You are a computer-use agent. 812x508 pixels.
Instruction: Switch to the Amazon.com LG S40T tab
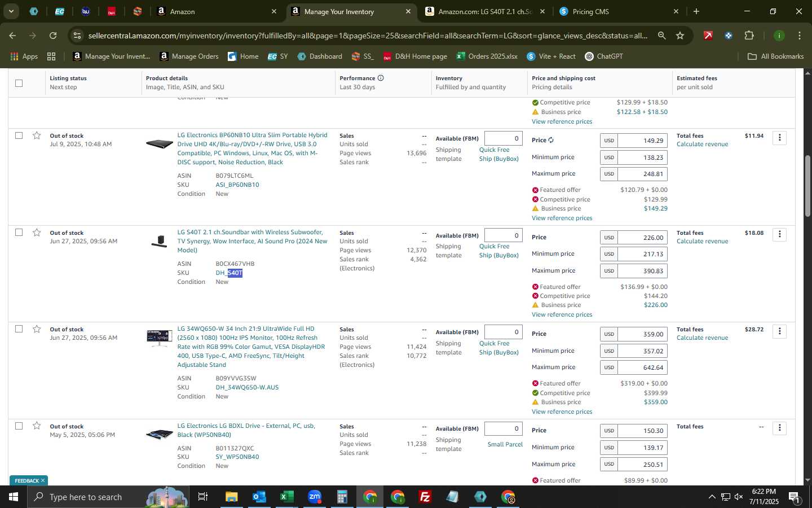[485, 11]
